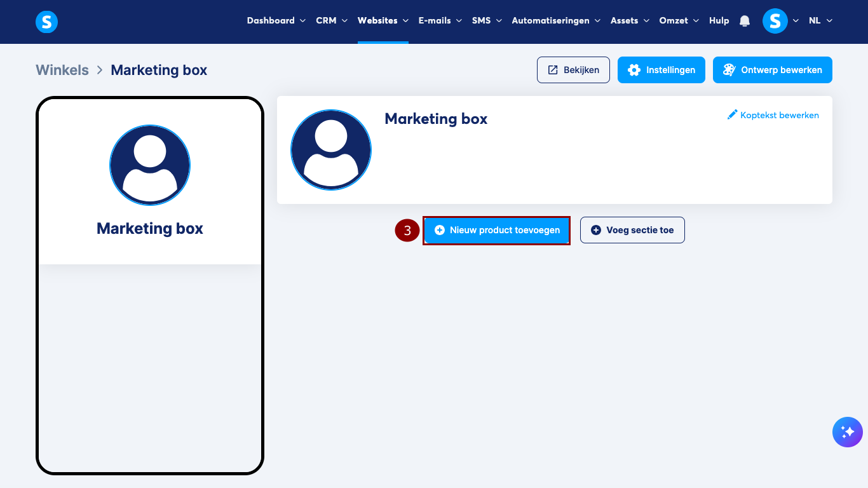This screenshot has width=868, height=488.
Task: Go back to Winkels breadcrumb
Action: pyautogui.click(x=62, y=70)
